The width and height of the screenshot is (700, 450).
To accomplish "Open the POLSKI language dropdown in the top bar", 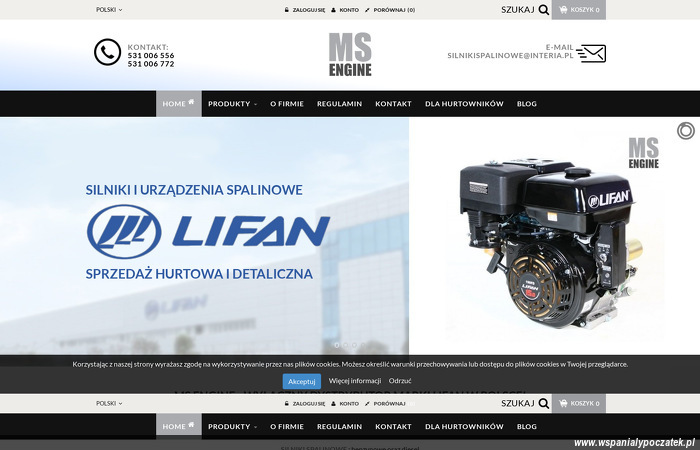I will [109, 10].
